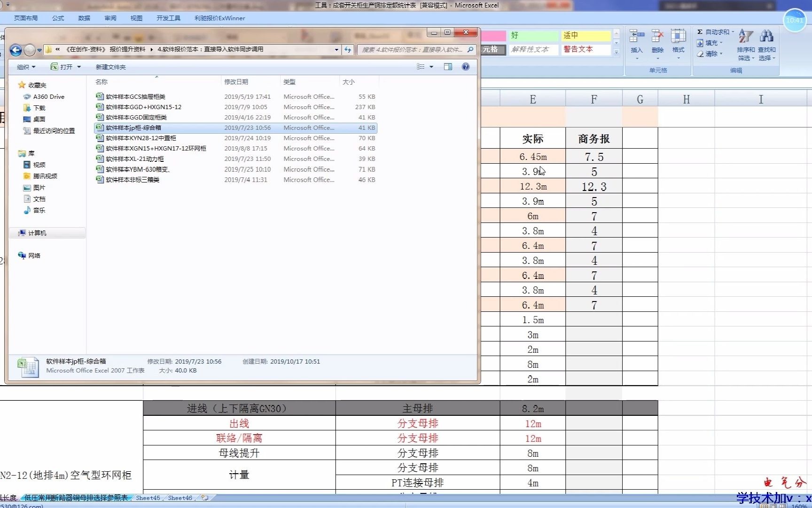This screenshot has width=812, height=508.
Task: Click the Excel Insert cells icon
Action: pos(637,36)
